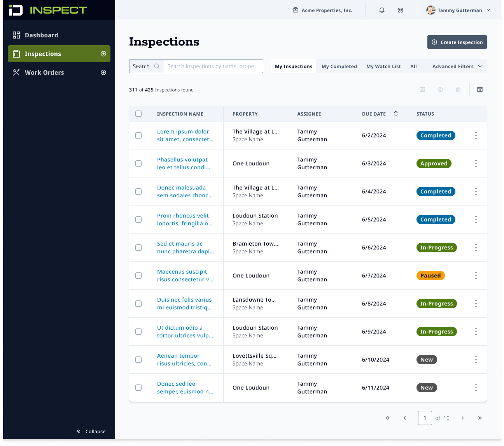Open row menu for Lorem ipsum dolor
The width and height of the screenshot is (504, 446).
point(476,135)
